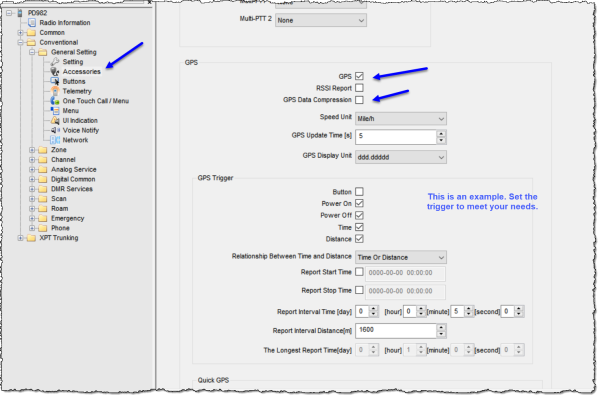
Task: Click the One Touch Call / Menu icon
Action: (55, 101)
